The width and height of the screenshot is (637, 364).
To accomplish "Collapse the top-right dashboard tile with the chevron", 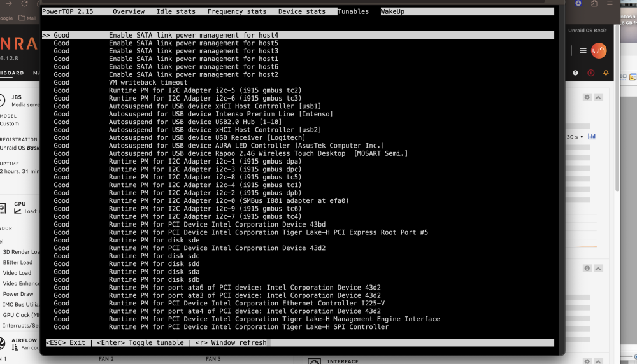I will coord(598,97).
